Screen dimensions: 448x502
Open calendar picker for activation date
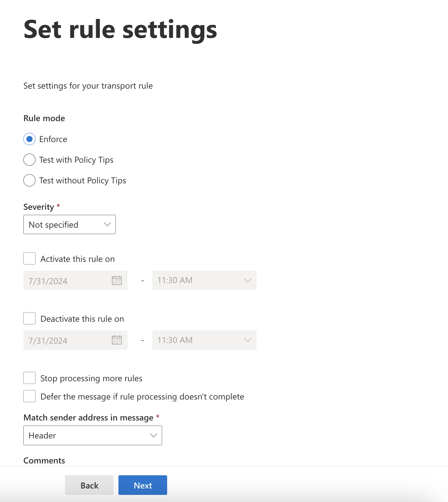click(x=117, y=280)
